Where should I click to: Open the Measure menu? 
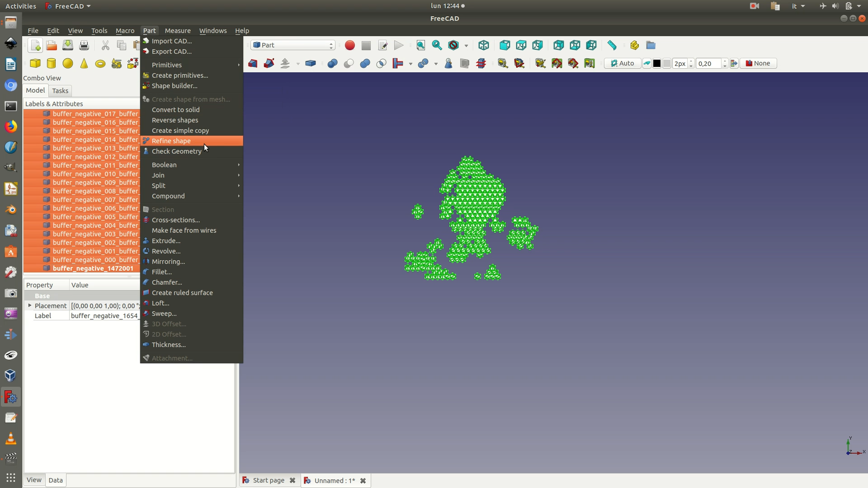(178, 31)
